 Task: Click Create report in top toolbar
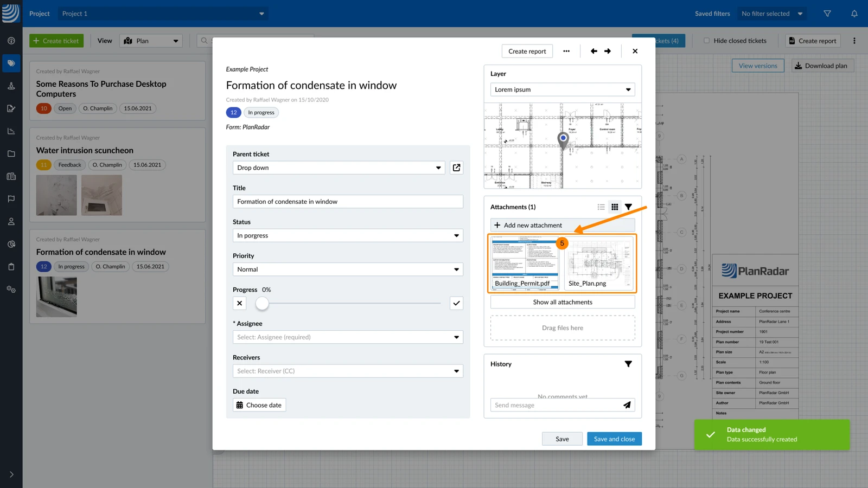coord(813,41)
